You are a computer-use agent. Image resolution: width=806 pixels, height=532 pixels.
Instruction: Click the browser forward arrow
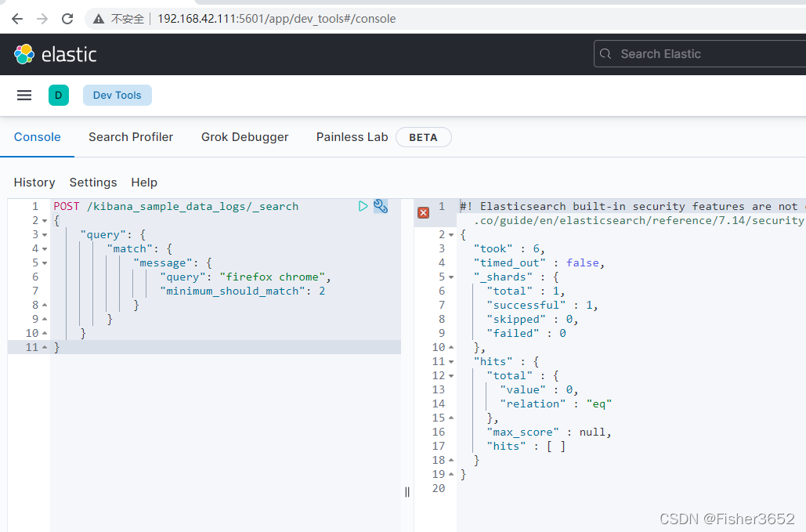click(42, 19)
